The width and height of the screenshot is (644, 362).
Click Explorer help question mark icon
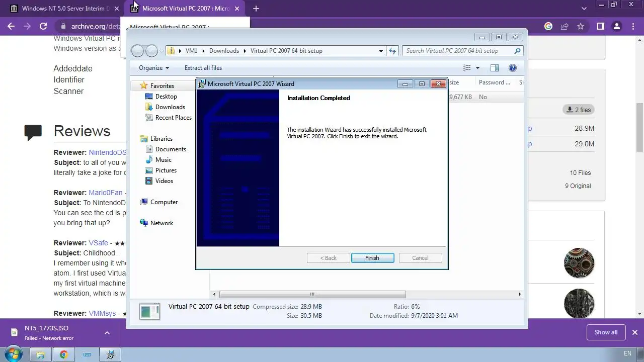[513, 68]
